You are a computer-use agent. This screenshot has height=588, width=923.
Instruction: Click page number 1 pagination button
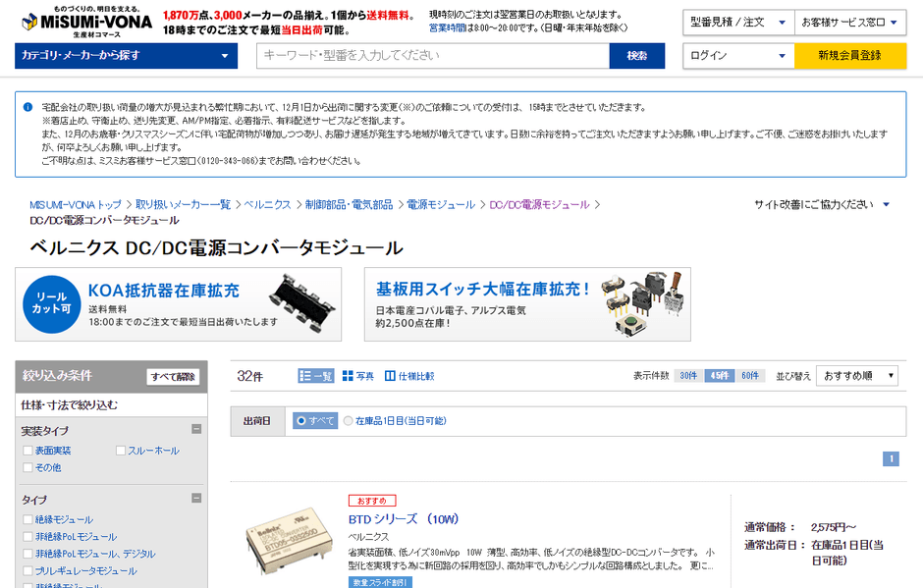(891, 458)
